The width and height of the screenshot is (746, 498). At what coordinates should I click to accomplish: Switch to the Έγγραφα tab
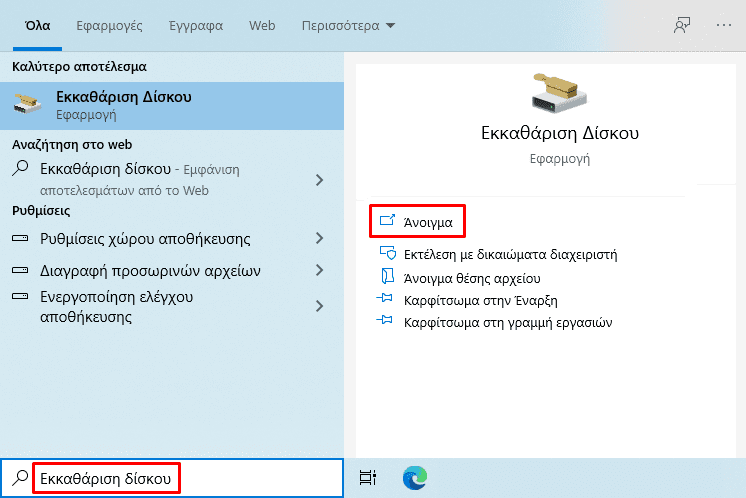pos(196,26)
